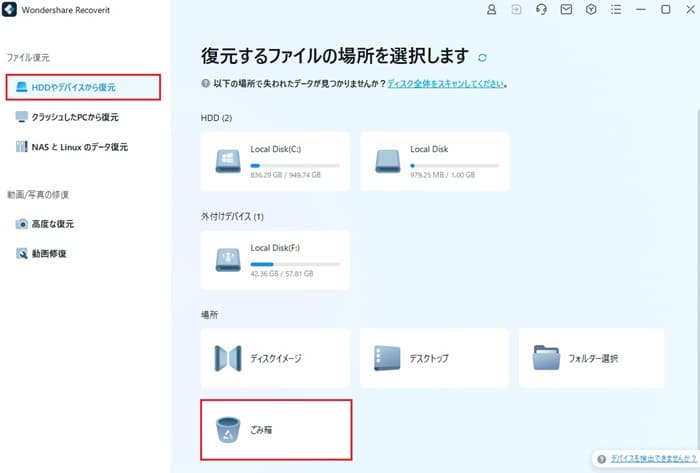Select the Local Disk(C:) drive icon
Viewport: 700px width, 473px height.
tap(228, 161)
